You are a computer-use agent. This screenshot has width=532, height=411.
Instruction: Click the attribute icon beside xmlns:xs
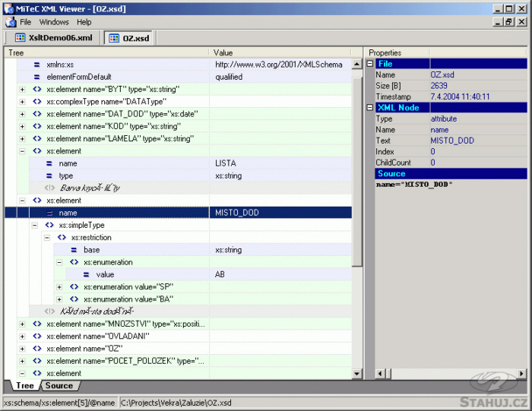point(36,65)
